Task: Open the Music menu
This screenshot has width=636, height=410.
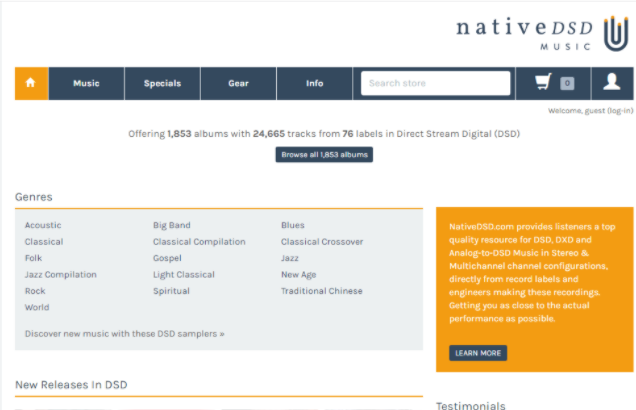Action: coord(86,83)
